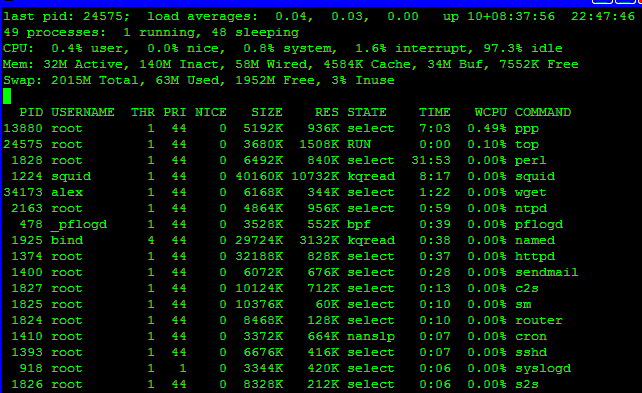Click the RES column header
642x393 pixels.
coord(327,112)
